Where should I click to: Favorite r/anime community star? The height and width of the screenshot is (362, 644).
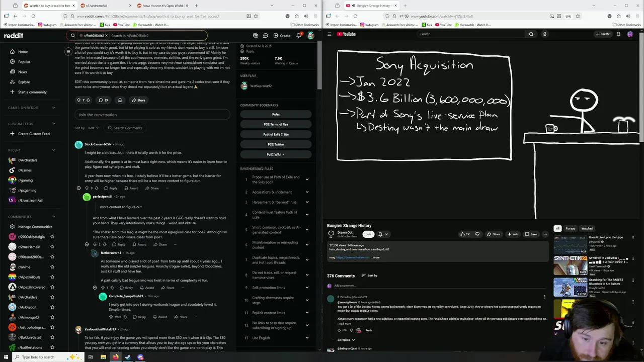pyautogui.click(x=52, y=267)
